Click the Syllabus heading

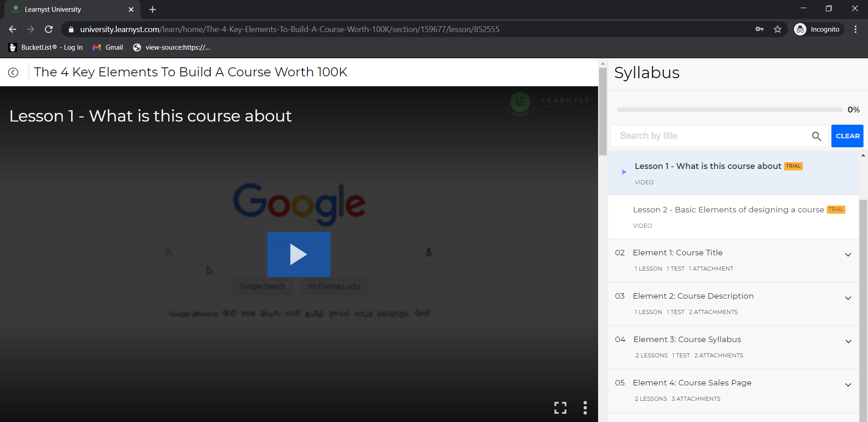point(646,73)
